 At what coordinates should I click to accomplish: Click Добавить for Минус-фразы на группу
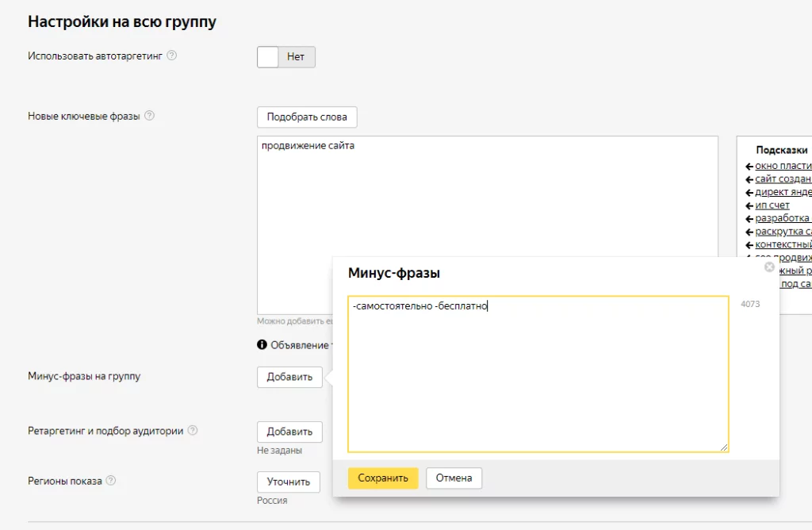289,377
